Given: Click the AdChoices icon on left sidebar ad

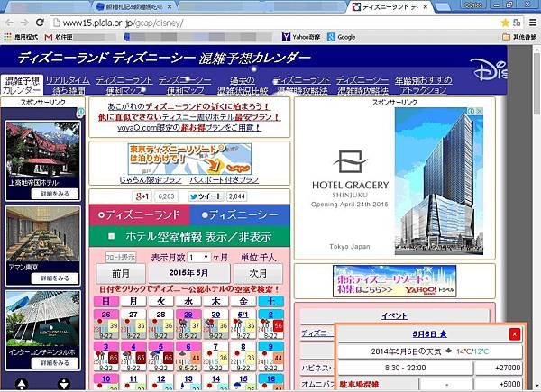Looking at the screenshot, I should 80,112.
